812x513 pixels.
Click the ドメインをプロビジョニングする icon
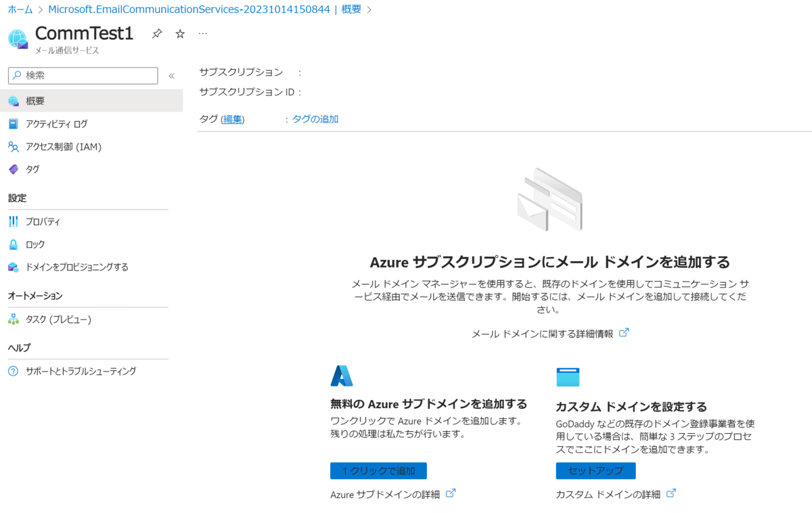pos(14,267)
